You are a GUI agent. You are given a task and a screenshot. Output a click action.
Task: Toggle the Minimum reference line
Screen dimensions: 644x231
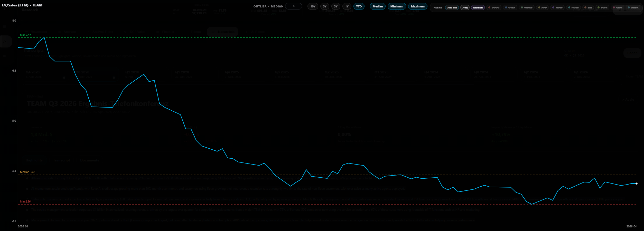[397, 6]
